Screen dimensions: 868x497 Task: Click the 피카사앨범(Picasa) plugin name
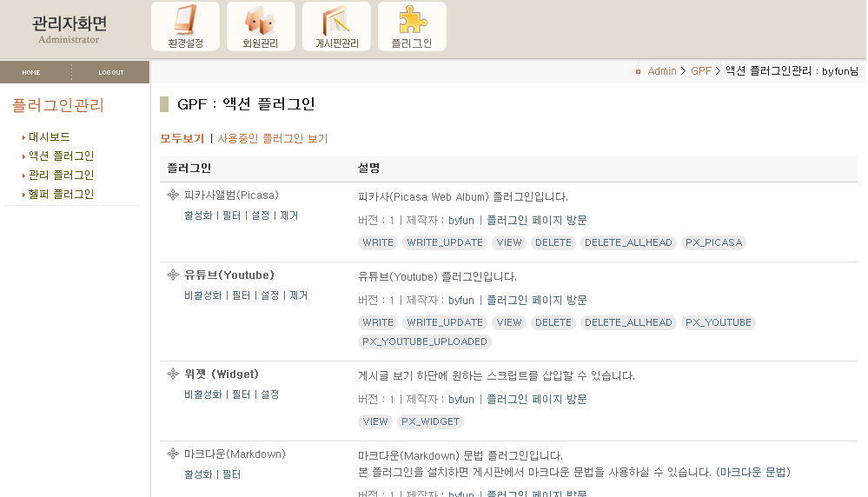231,195
